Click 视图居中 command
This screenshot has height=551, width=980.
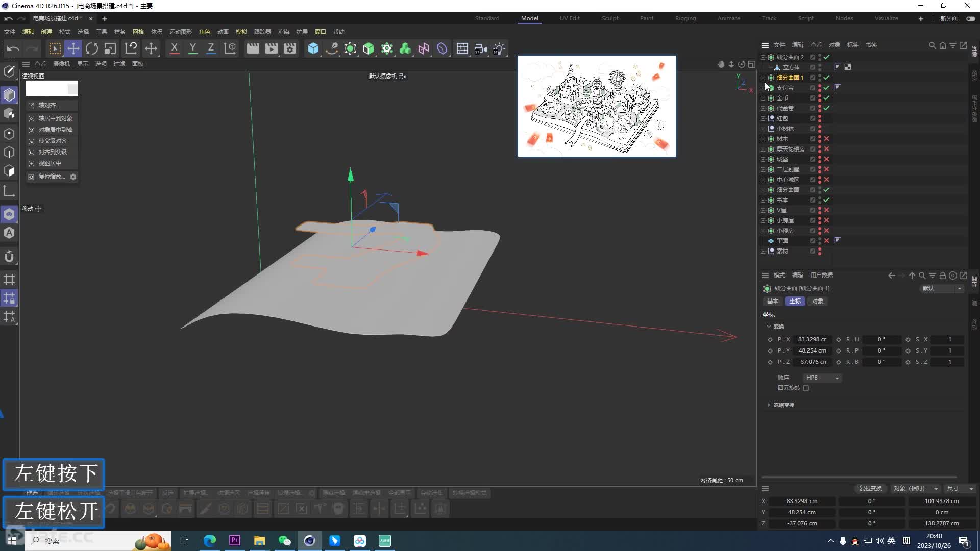[x=52, y=163]
